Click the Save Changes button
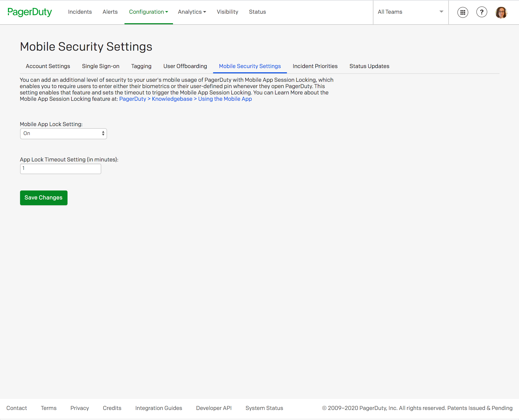This screenshot has height=420, width=519. pyautogui.click(x=44, y=198)
